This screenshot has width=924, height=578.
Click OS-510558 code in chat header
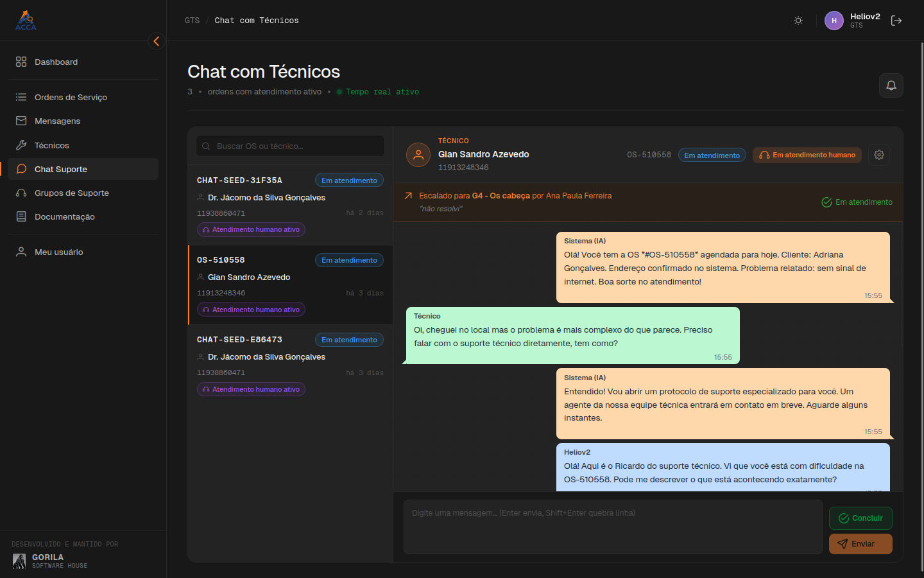pos(649,155)
